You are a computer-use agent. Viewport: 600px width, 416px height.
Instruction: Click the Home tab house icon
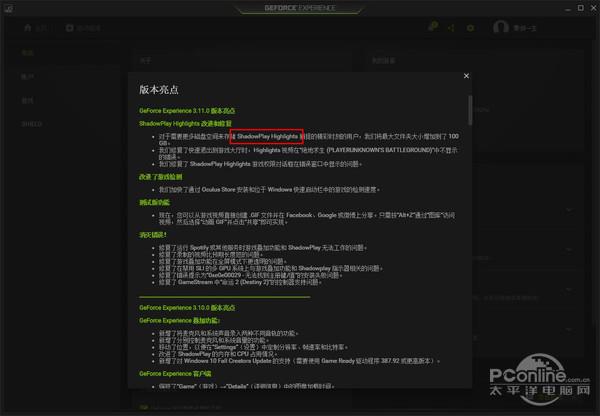[29, 28]
